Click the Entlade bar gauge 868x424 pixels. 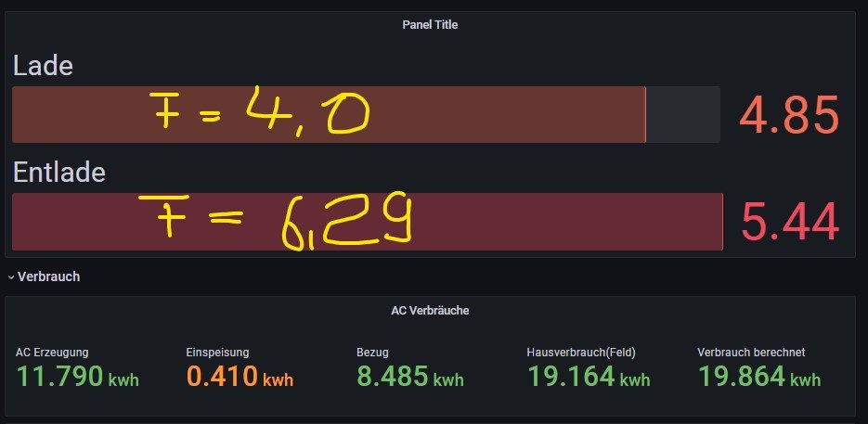tap(367, 222)
